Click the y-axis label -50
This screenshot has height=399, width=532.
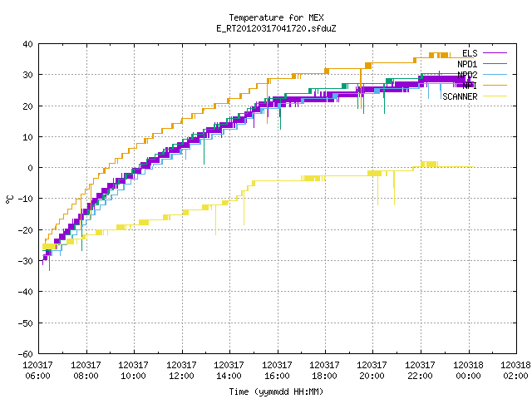[x=26, y=323]
